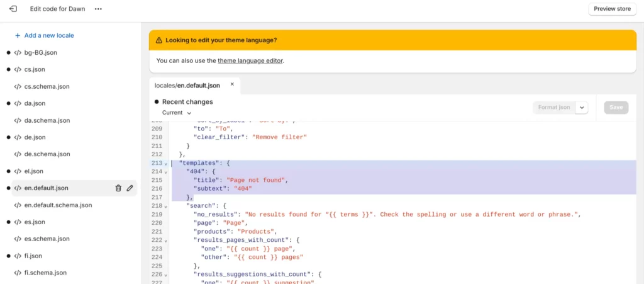Click the exit editor icon
This screenshot has width=644, height=284.
[13, 9]
